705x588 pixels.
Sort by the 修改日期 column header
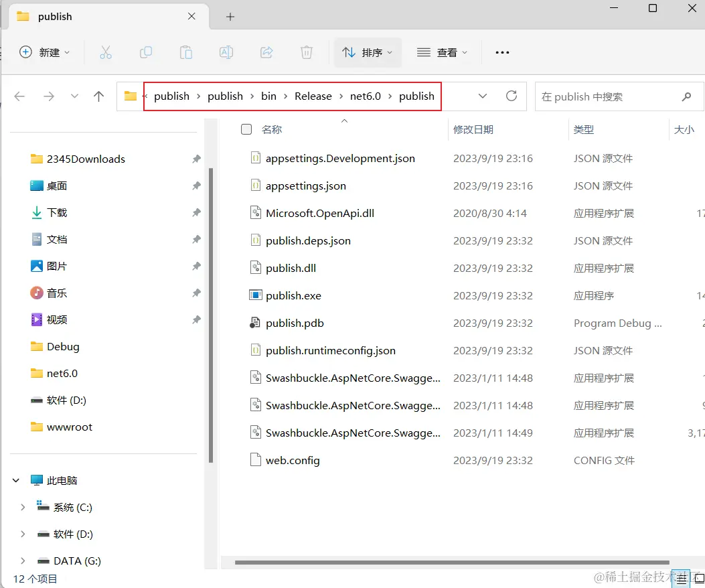click(473, 129)
